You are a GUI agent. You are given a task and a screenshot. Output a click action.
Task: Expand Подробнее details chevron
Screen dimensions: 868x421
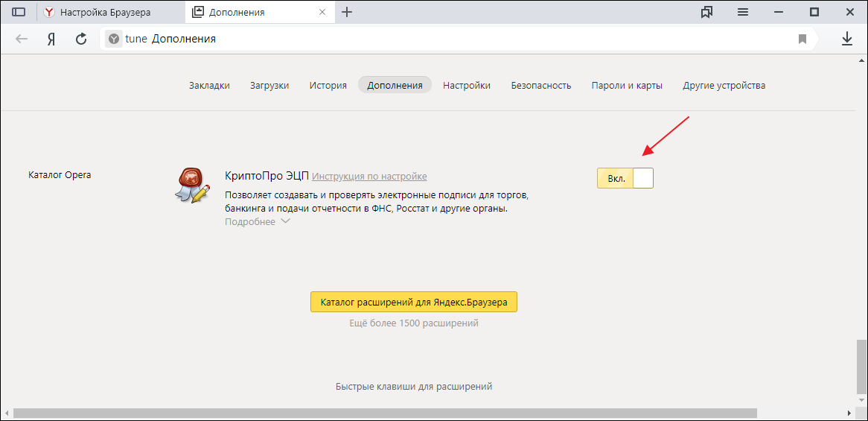(x=285, y=221)
